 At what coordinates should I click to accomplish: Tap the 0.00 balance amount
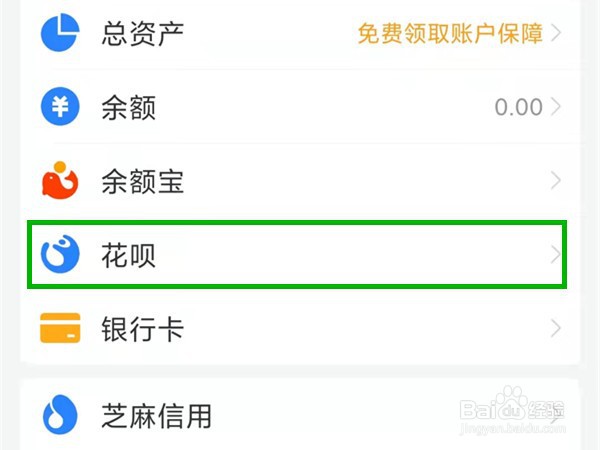[518, 107]
